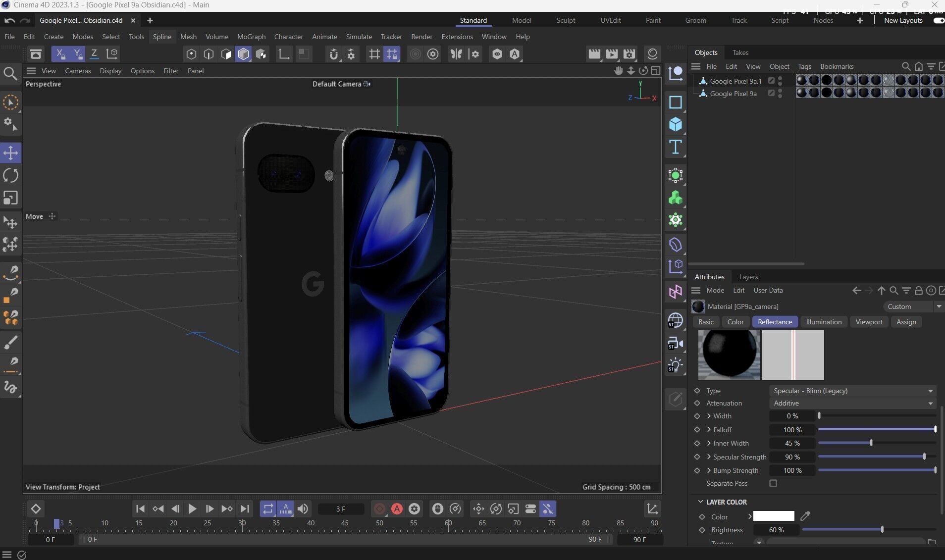Open the Attenuation dropdown
The image size is (945, 560).
click(x=852, y=403)
